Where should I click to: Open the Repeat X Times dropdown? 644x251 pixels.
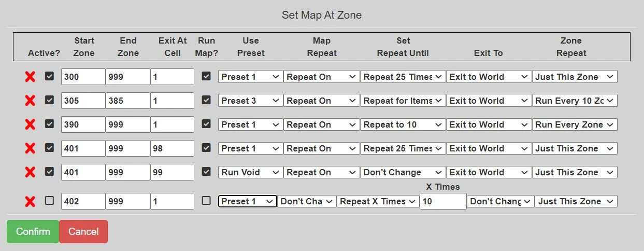377,201
